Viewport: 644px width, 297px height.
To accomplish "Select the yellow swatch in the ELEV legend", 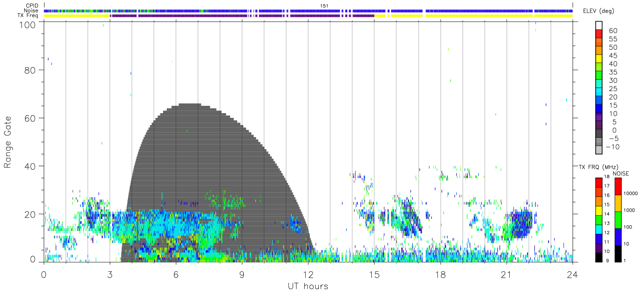I will tap(599, 59).
